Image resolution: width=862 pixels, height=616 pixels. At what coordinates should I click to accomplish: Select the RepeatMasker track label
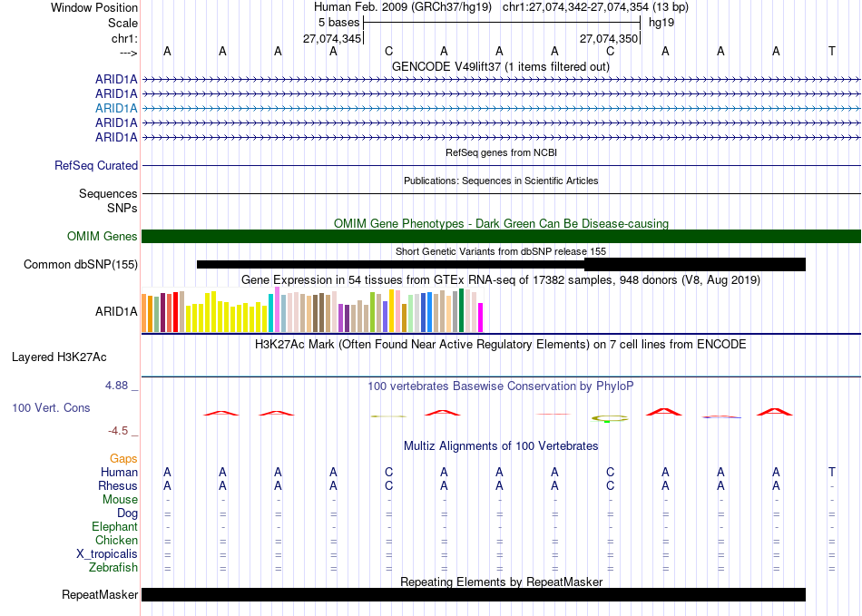point(99,595)
